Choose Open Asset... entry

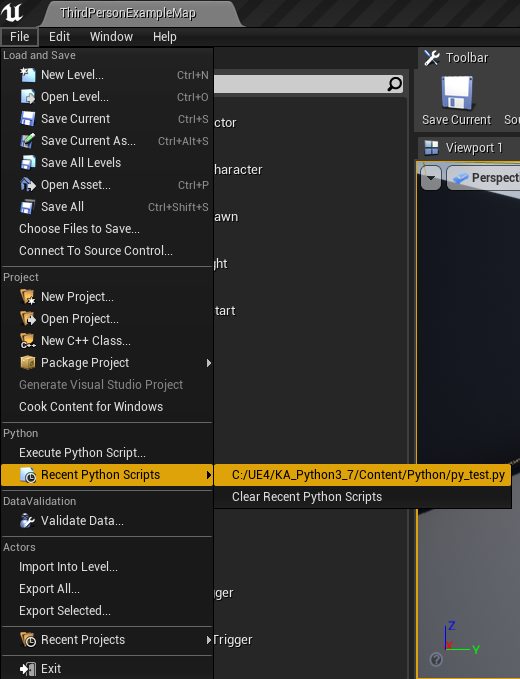click(x=107, y=185)
